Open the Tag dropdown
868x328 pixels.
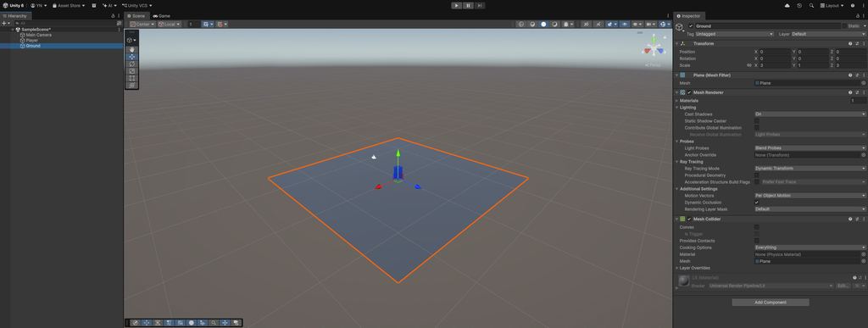coord(735,34)
